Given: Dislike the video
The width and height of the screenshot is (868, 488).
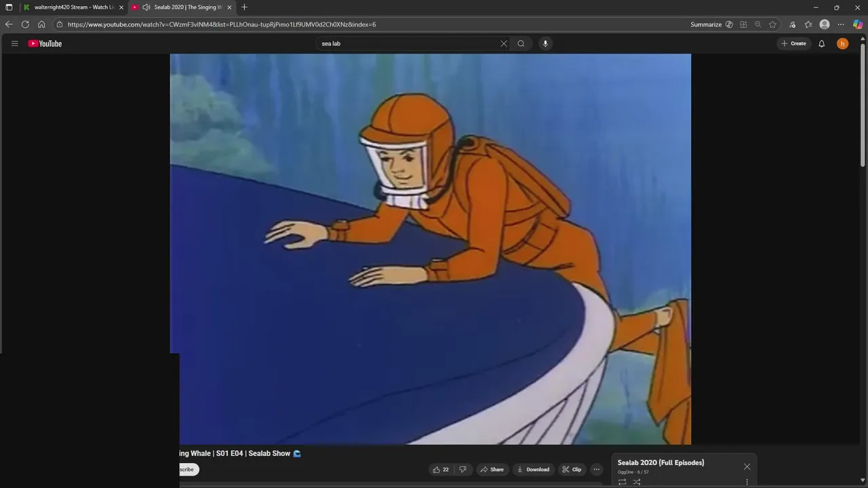Looking at the screenshot, I should pos(463,469).
